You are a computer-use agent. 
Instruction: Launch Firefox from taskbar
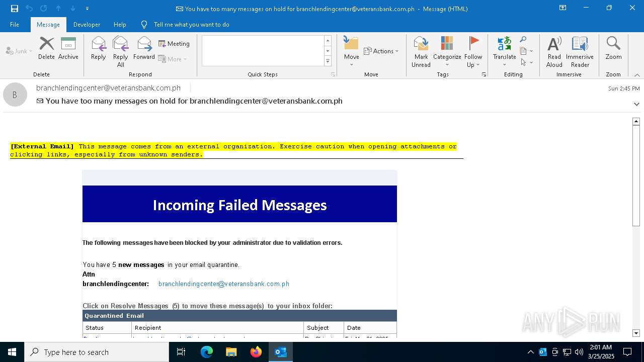pos(256,352)
